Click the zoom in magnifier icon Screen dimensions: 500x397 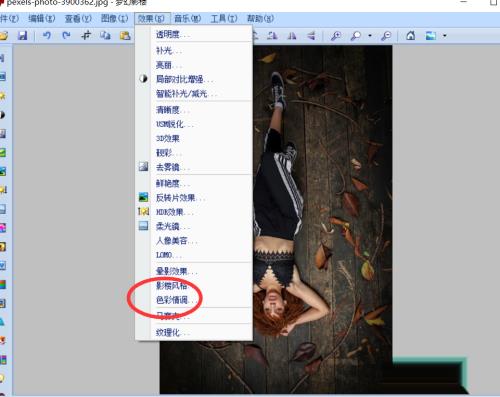336,35
